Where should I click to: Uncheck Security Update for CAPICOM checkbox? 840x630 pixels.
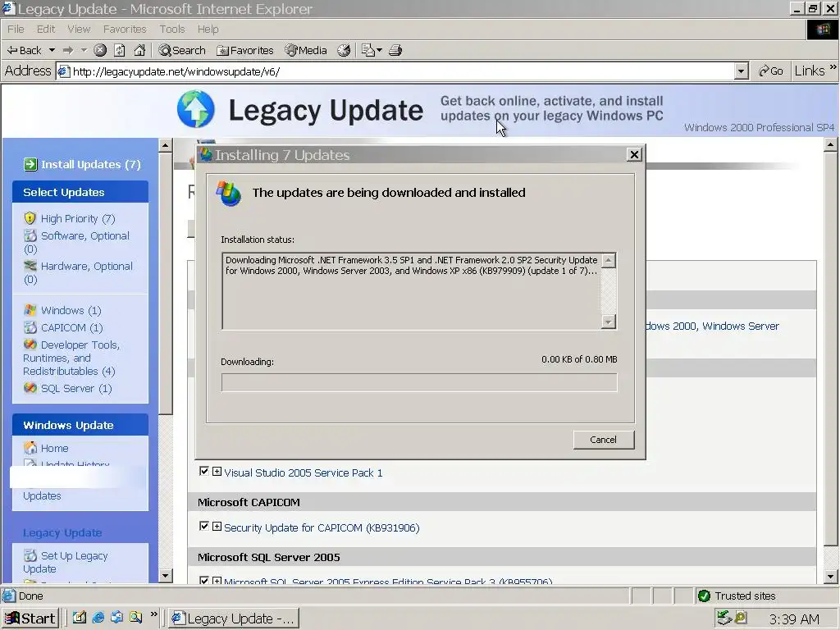pos(203,526)
